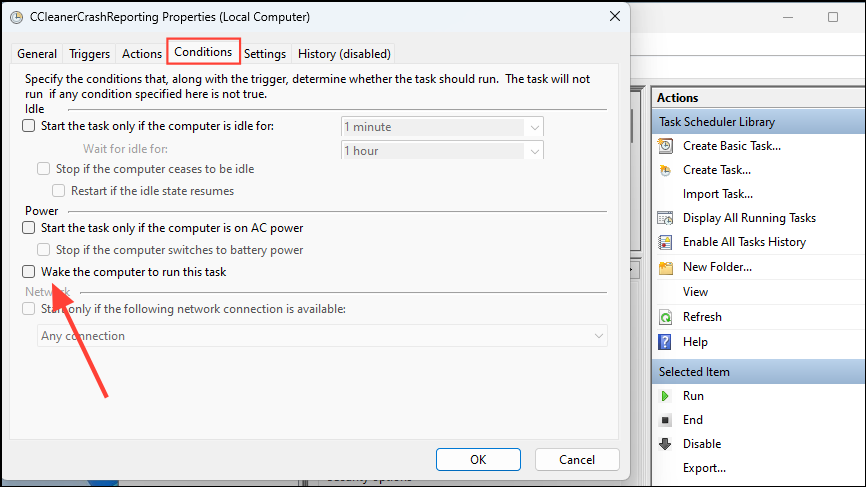Screen dimensions: 866x487
Task: Toggle Stop if computer switches to battery power
Action: [x=44, y=250]
